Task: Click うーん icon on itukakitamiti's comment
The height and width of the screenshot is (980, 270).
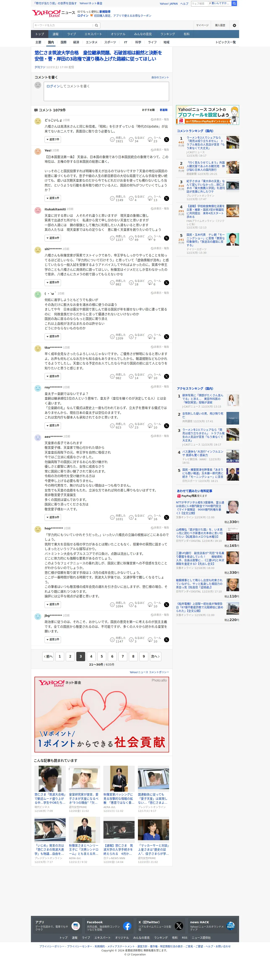Action: pos(150,238)
